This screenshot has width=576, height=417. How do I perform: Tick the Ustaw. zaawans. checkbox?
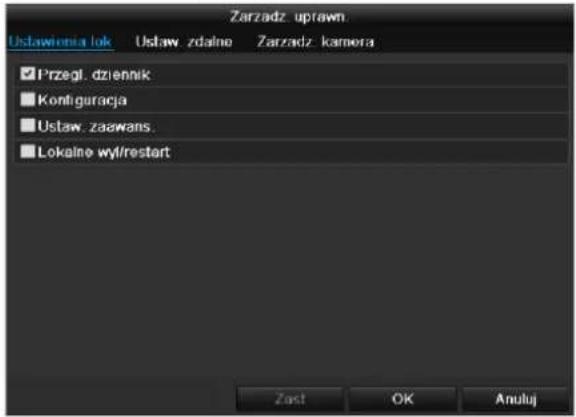point(28,125)
